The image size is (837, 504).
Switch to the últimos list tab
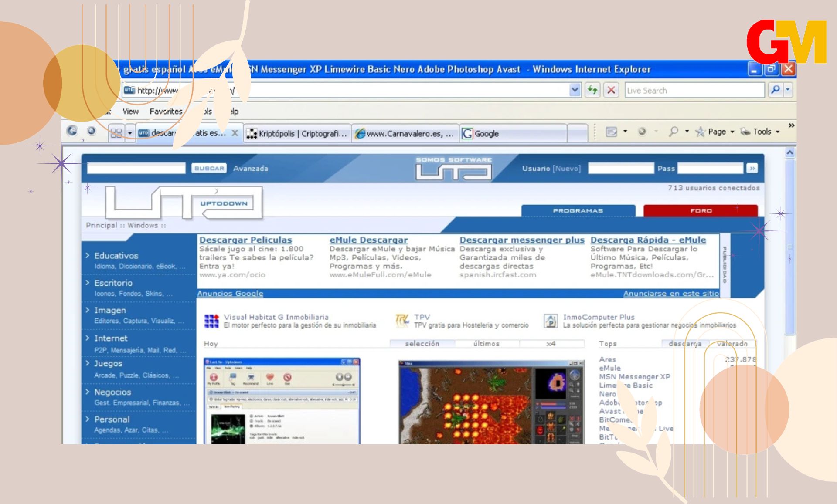click(x=487, y=344)
